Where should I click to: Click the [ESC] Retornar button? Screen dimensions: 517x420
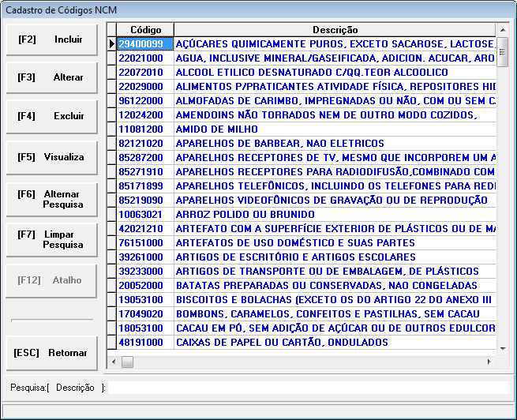(51, 353)
